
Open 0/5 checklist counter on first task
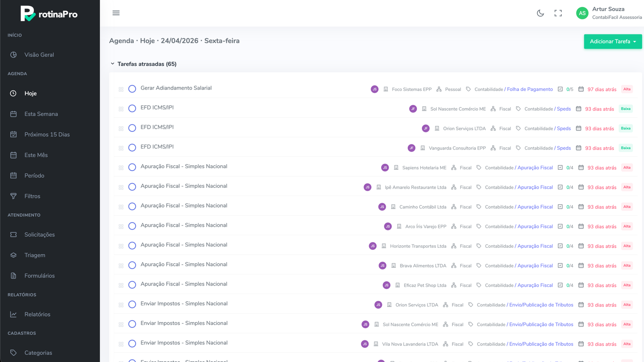pyautogui.click(x=570, y=89)
